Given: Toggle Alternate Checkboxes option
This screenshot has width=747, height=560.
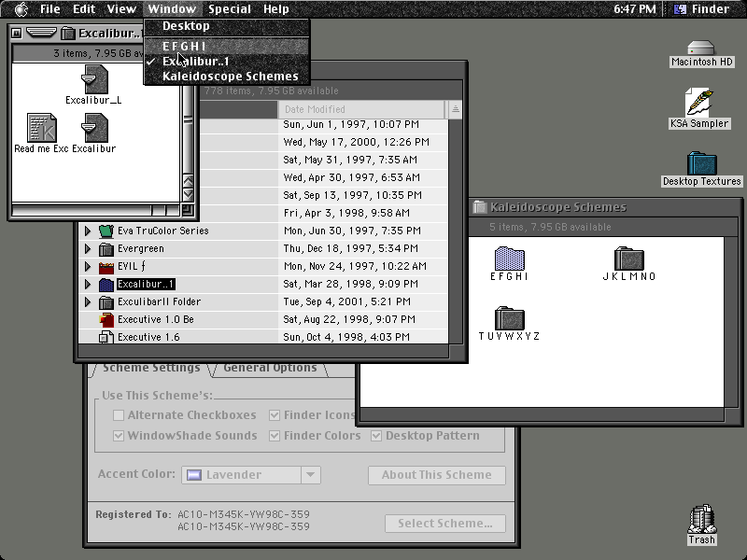Looking at the screenshot, I should pos(119,415).
